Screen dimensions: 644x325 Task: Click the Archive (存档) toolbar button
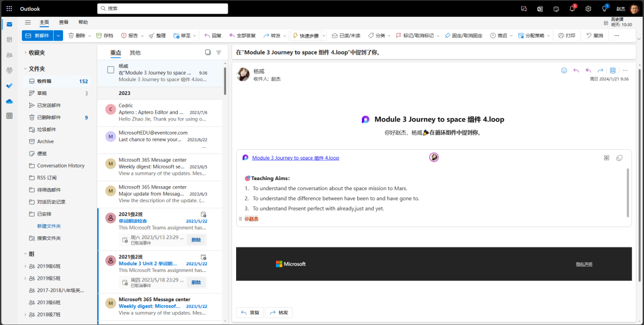tap(104, 36)
